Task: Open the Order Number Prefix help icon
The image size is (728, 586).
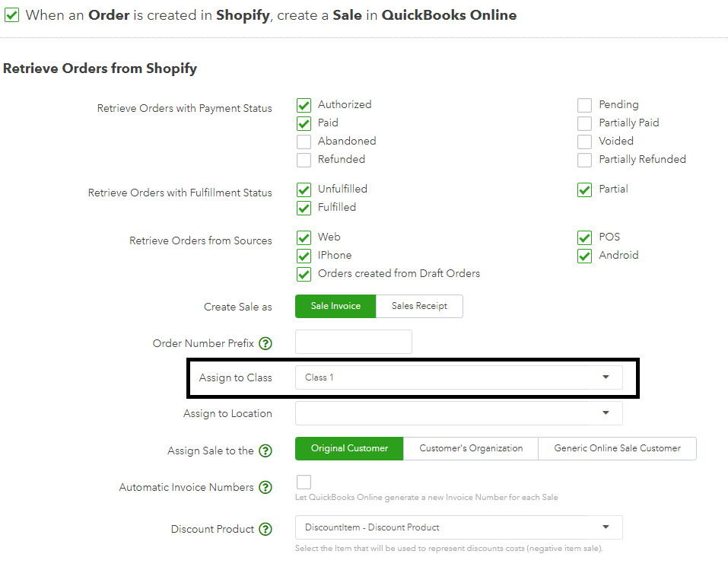Action: pos(265,343)
